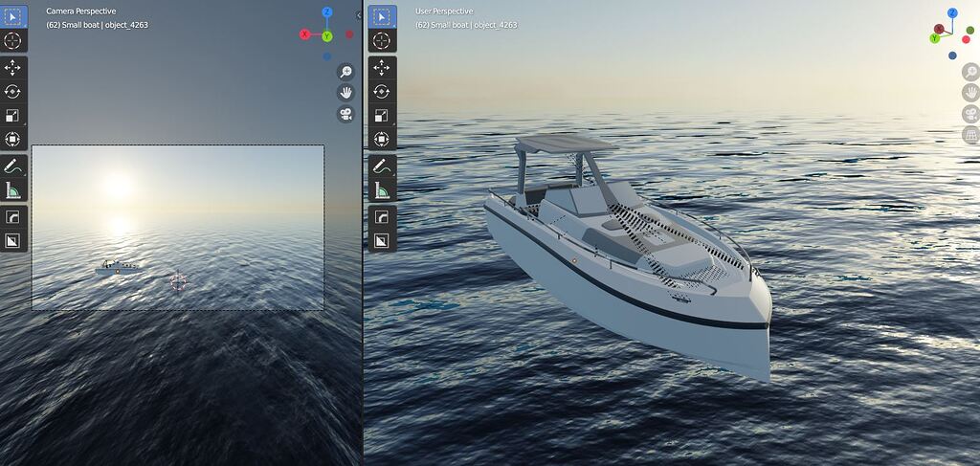Click the zoom magnifier button in Camera Perspective viewport
Image resolution: width=980 pixels, height=466 pixels.
click(345, 72)
